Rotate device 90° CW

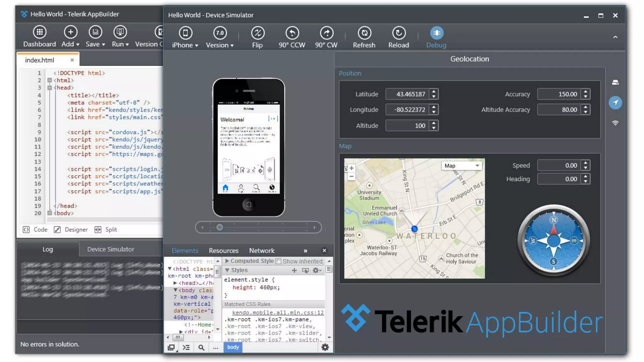click(326, 37)
